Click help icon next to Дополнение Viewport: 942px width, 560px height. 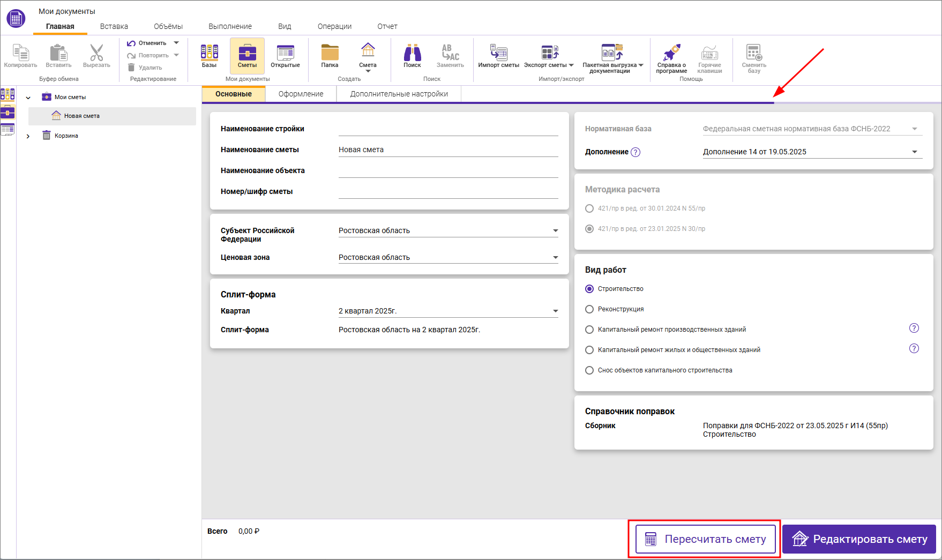(636, 152)
